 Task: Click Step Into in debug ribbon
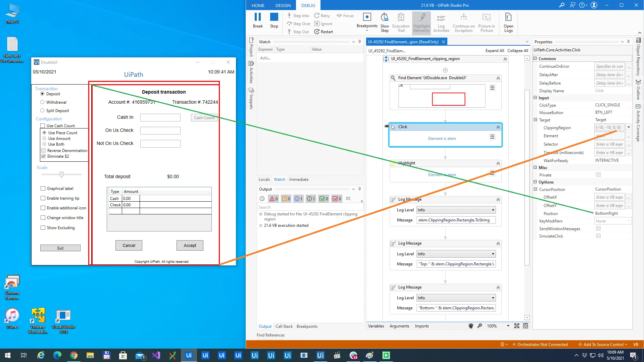(298, 15)
